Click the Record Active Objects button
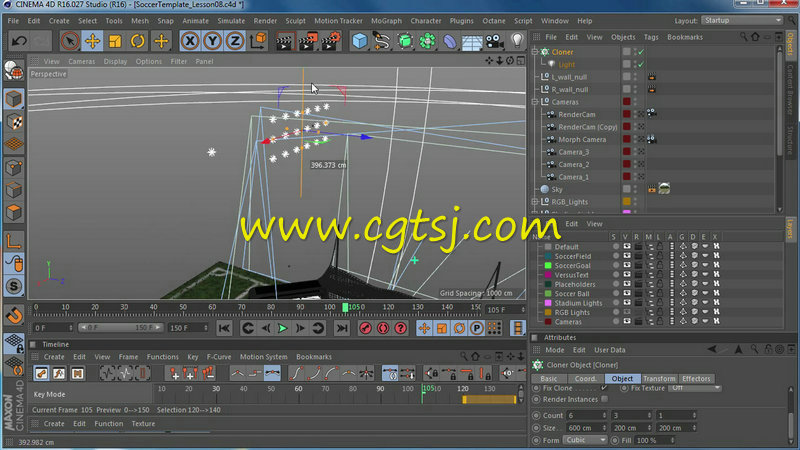 point(365,328)
